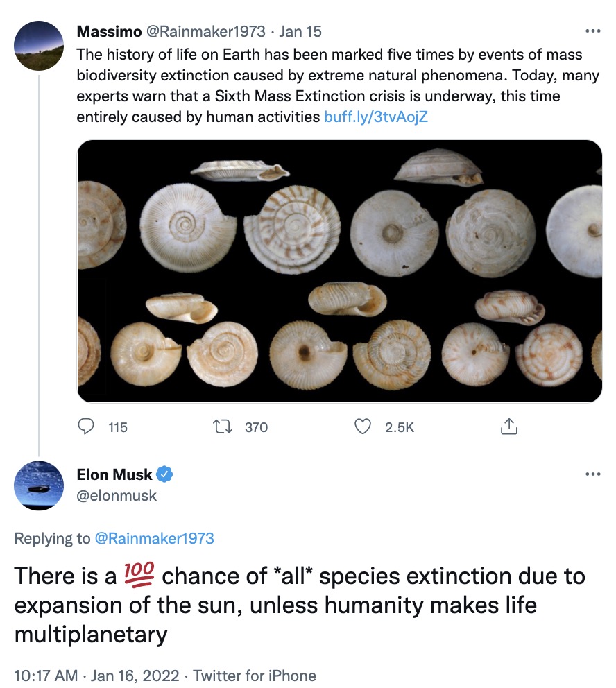Click the reply comment icon on Massimo's tweet
This screenshot has width=616, height=688.
pos(86,427)
